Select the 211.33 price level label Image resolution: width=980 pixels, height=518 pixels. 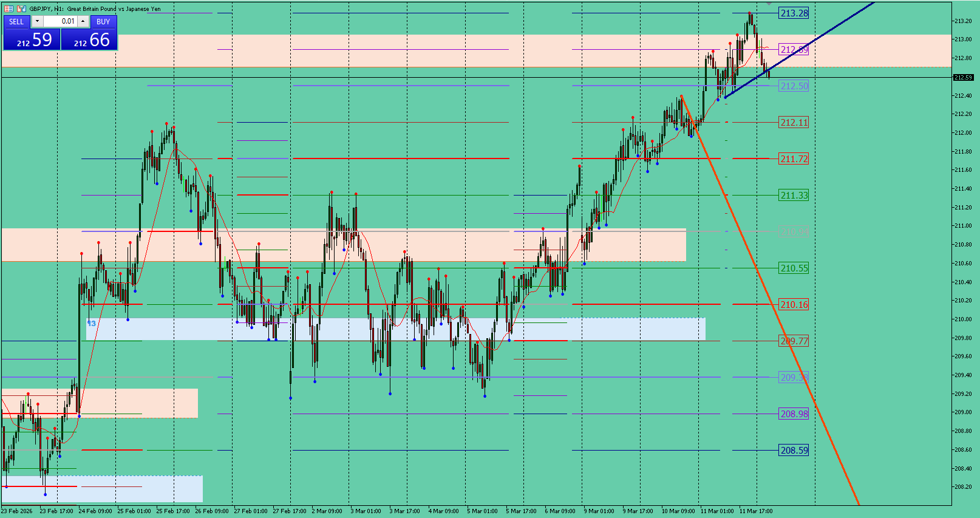[794, 196]
